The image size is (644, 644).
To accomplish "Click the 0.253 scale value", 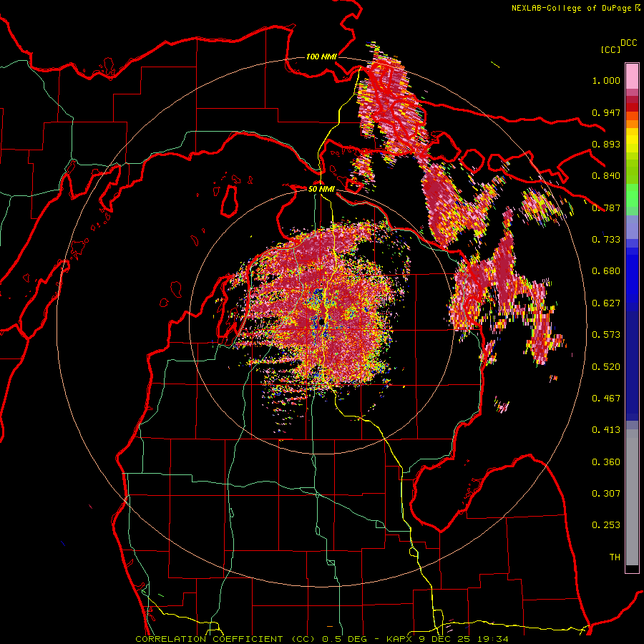I will pos(606,525).
